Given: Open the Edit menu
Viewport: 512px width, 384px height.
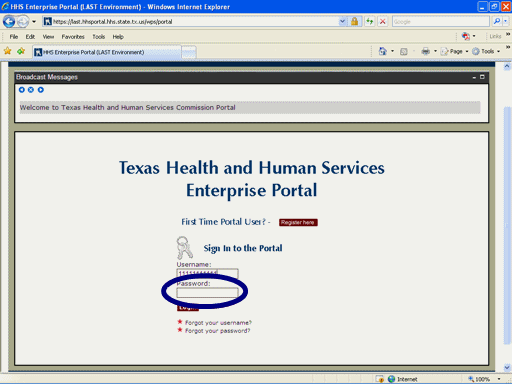Looking at the screenshot, I should pyautogui.click(x=30, y=37).
